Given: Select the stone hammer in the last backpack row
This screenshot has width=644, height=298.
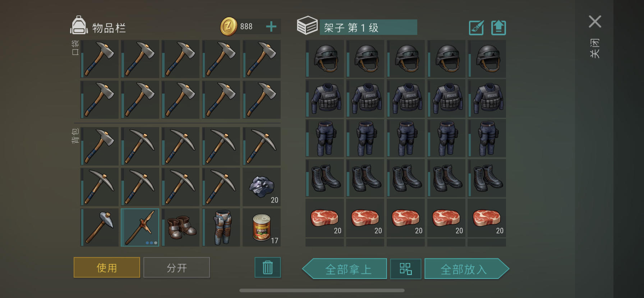Looking at the screenshot, I should [99, 227].
